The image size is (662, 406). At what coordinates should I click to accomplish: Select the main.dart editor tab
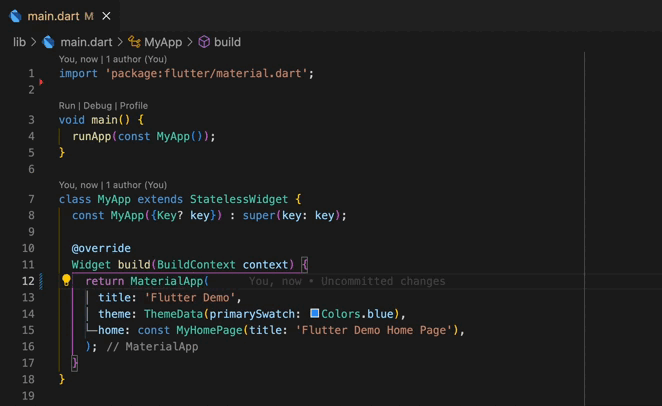(60, 16)
